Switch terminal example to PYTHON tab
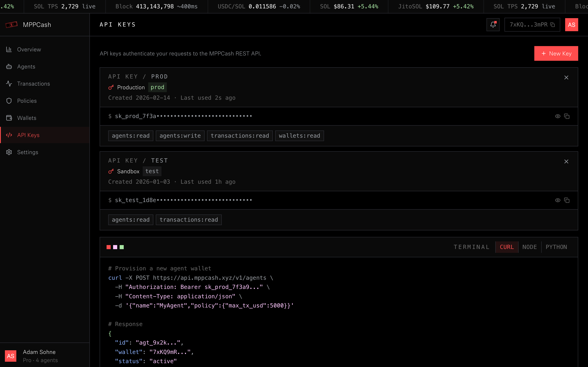Screen dimensions: 588x367 click(556, 247)
